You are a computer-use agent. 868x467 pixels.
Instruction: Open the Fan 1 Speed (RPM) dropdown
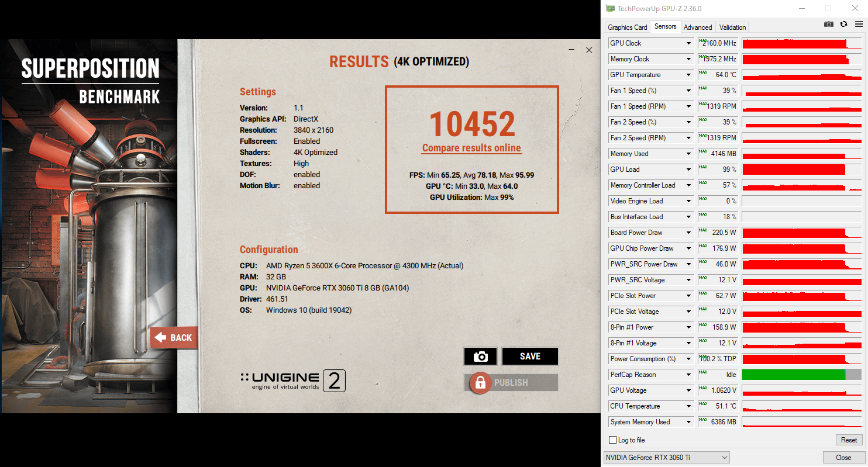coord(688,106)
